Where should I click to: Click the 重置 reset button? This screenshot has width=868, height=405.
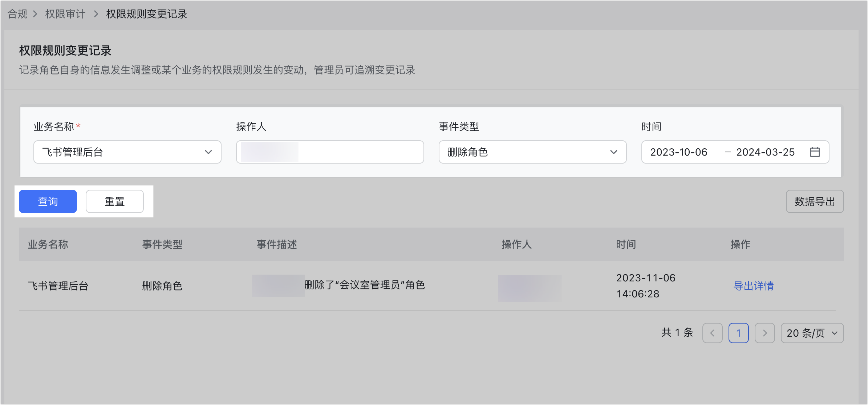pos(114,201)
